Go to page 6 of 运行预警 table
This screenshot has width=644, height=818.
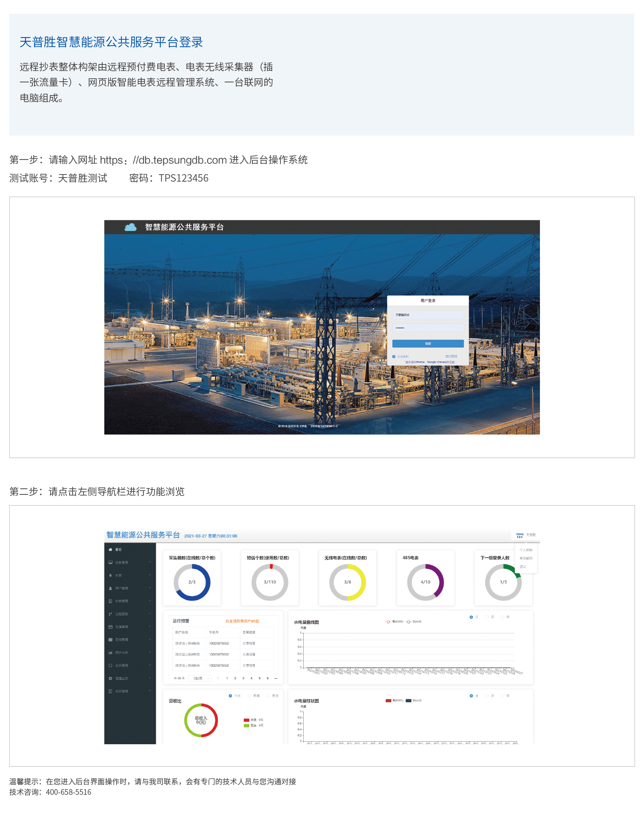click(268, 678)
